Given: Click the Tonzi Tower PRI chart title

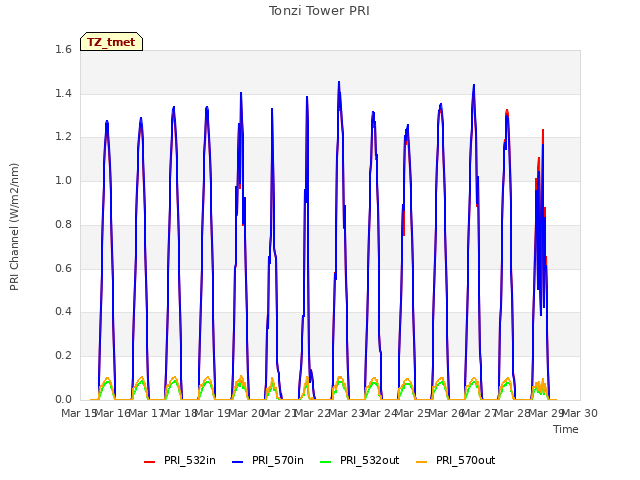Looking at the screenshot, I should (319, 11).
